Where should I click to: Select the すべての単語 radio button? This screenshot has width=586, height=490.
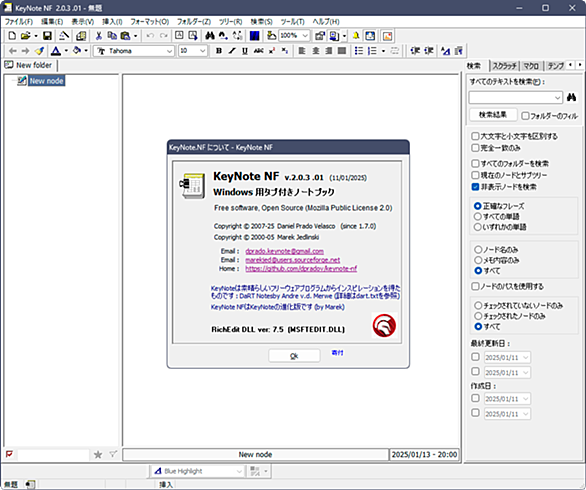477,216
